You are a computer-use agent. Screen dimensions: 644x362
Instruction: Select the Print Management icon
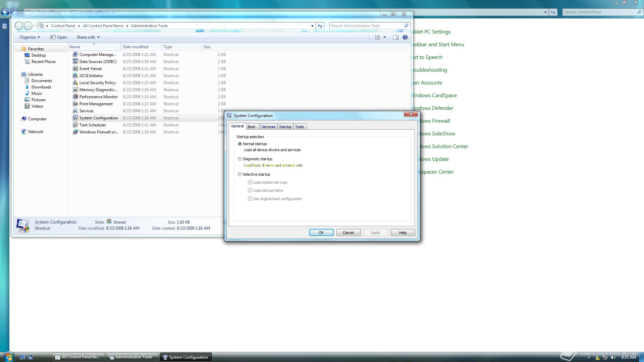(x=75, y=104)
